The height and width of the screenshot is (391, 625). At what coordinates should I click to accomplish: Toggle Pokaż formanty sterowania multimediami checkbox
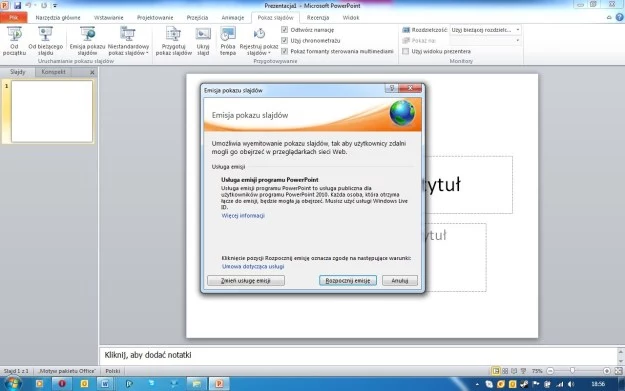click(284, 51)
